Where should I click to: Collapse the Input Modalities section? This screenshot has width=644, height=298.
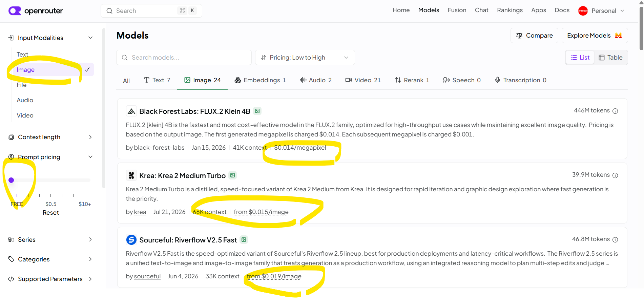pos(90,38)
